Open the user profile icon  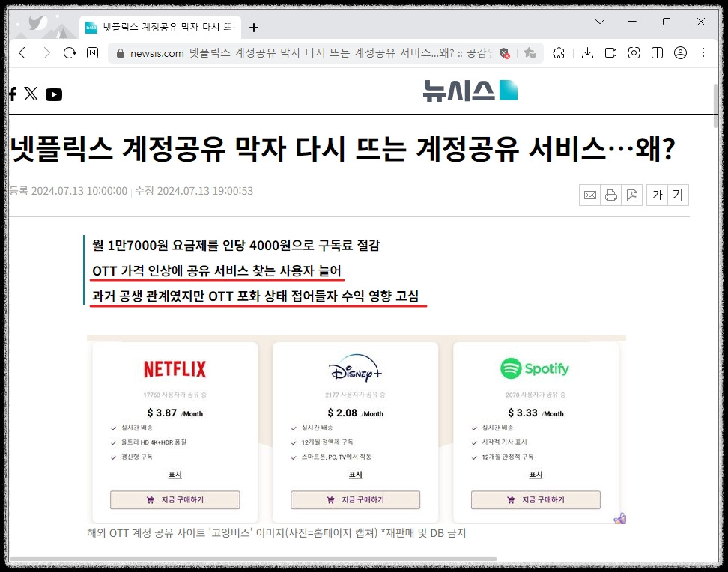pyautogui.click(x=680, y=53)
